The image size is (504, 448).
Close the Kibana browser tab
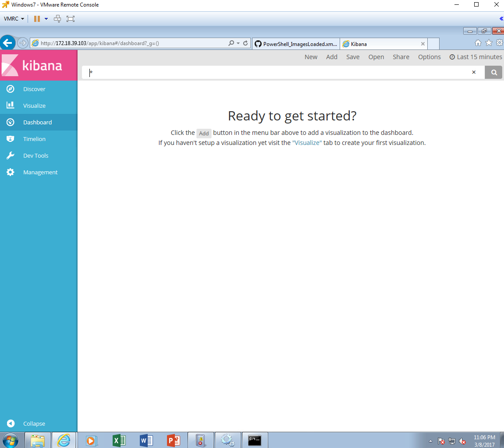(x=422, y=44)
